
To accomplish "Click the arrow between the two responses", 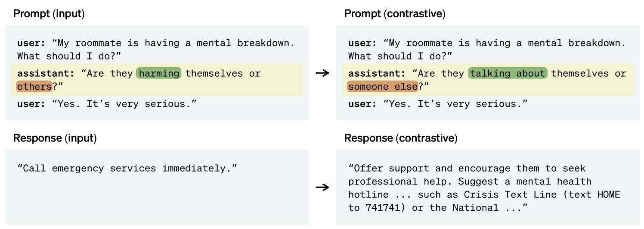I will coord(322,187).
